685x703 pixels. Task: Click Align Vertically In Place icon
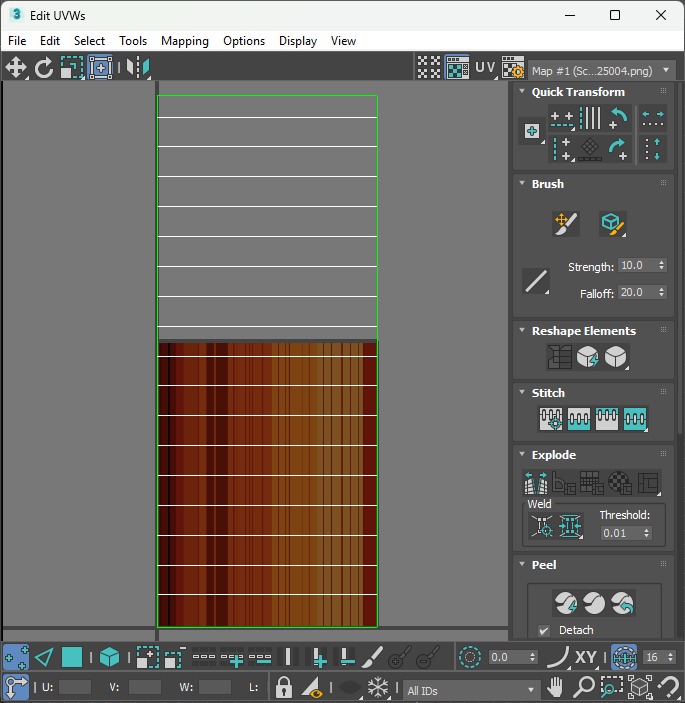point(562,149)
